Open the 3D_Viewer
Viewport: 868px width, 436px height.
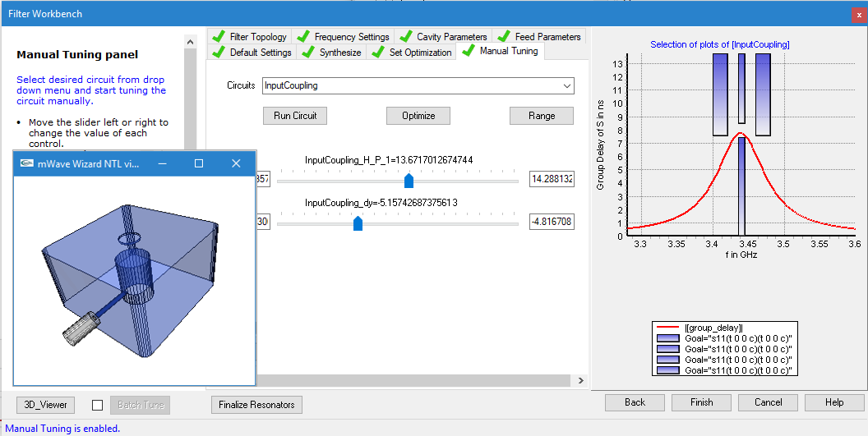pyautogui.click(x=45, y=405)
